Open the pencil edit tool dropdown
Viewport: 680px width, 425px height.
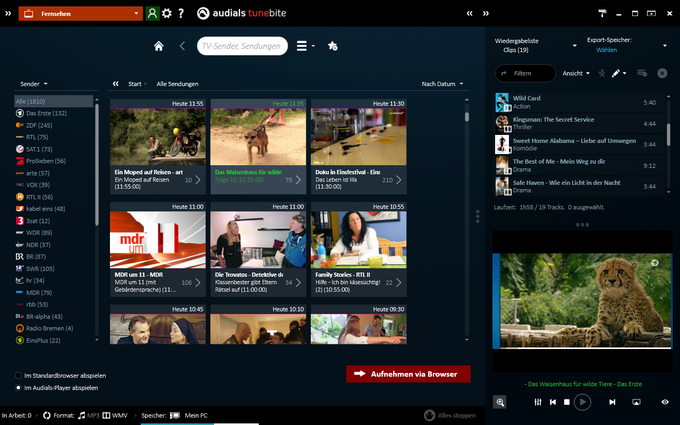tap(619, 73)
